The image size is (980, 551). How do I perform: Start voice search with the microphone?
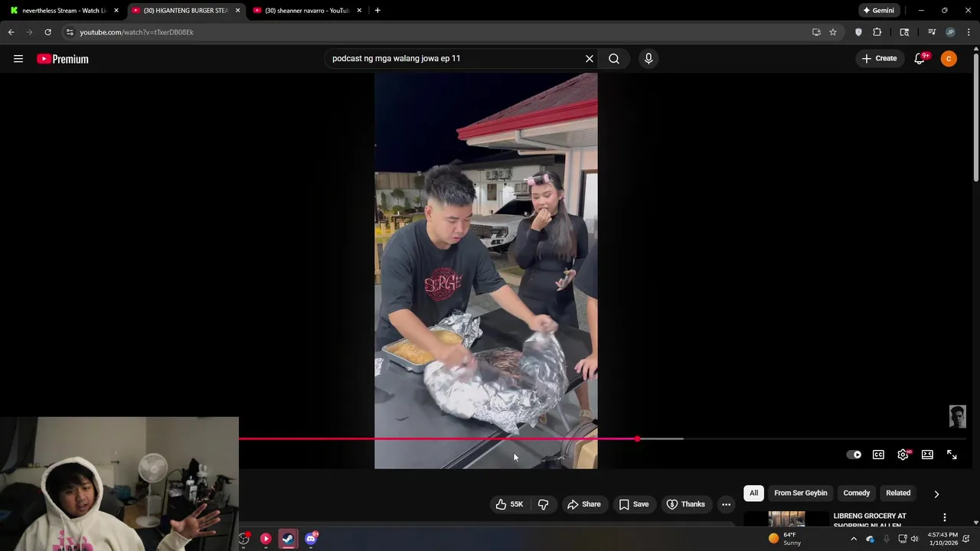(x=648, y=59)
